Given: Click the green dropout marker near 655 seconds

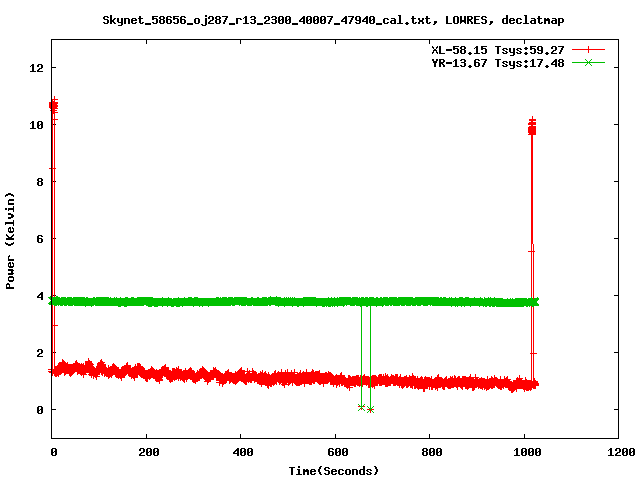Looking at the screenshot, I should (361, 407).
